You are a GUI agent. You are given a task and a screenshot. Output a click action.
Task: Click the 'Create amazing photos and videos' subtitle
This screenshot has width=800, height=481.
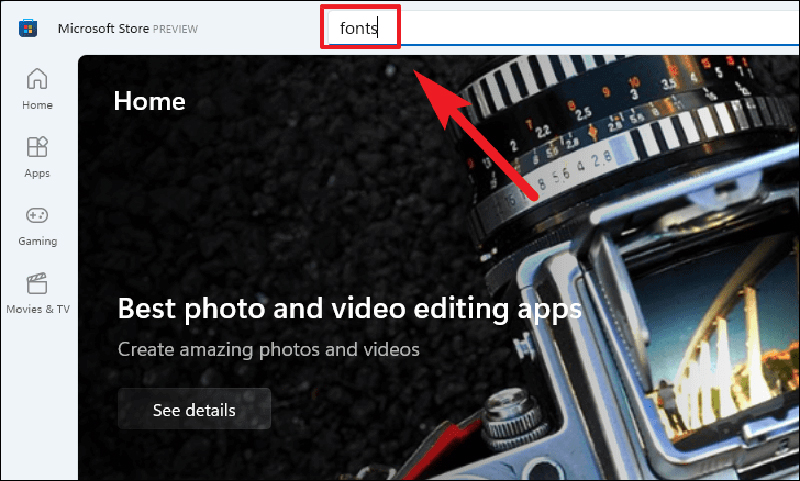(269, 350)
